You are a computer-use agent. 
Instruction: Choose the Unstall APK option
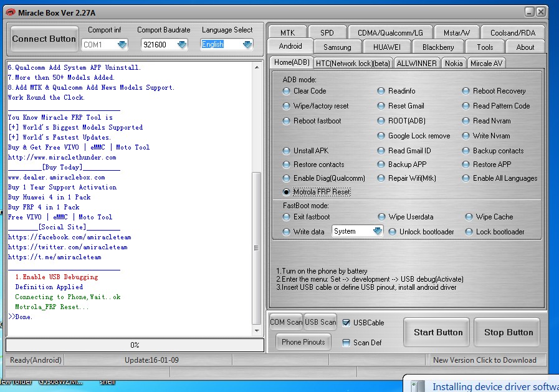coord(286,151)
